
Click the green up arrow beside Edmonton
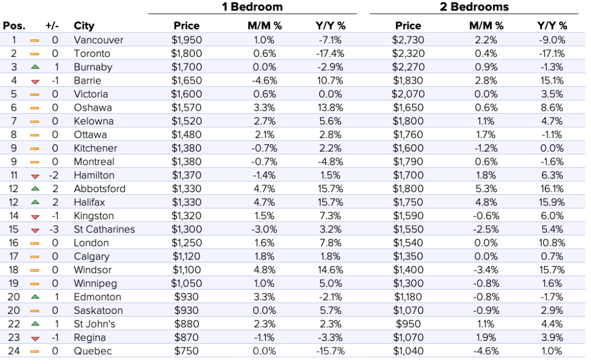(x=35, y=297)
